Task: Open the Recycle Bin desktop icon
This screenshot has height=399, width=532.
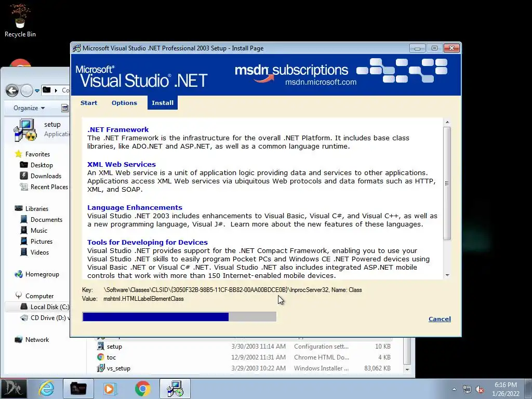Action: 20,20
